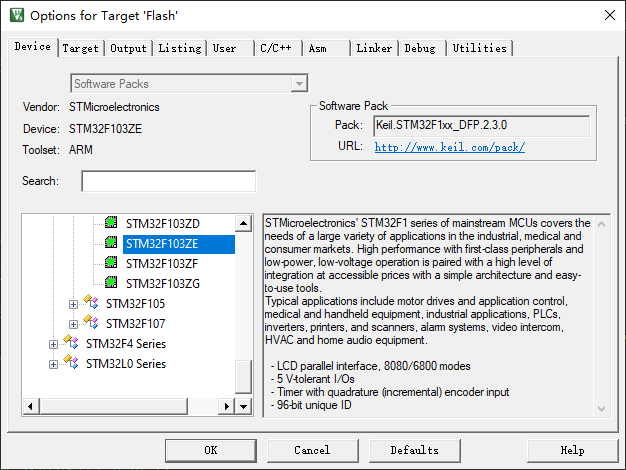The image size is (626, 470).
Task: Confirm with the OK button
Action: (x=210, y=450)
